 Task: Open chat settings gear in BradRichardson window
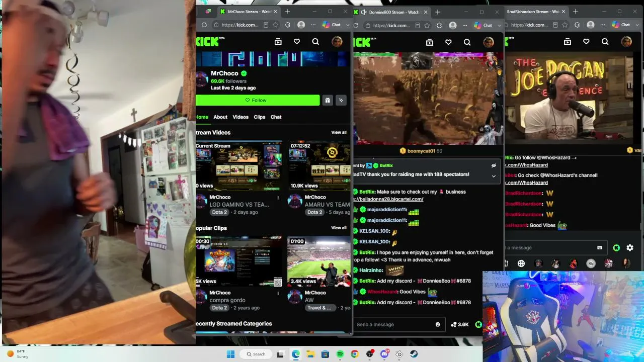(x=630, y=248)
